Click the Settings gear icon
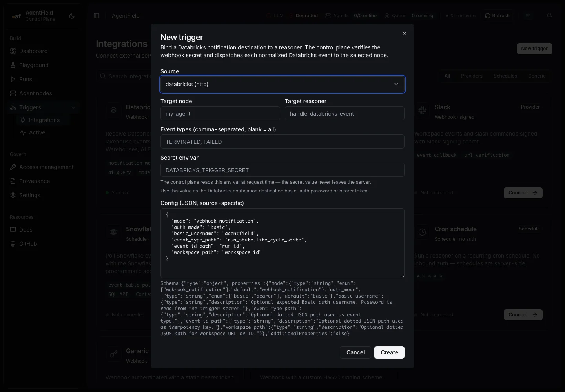This screenshot has width=565, height=392. 13,195
